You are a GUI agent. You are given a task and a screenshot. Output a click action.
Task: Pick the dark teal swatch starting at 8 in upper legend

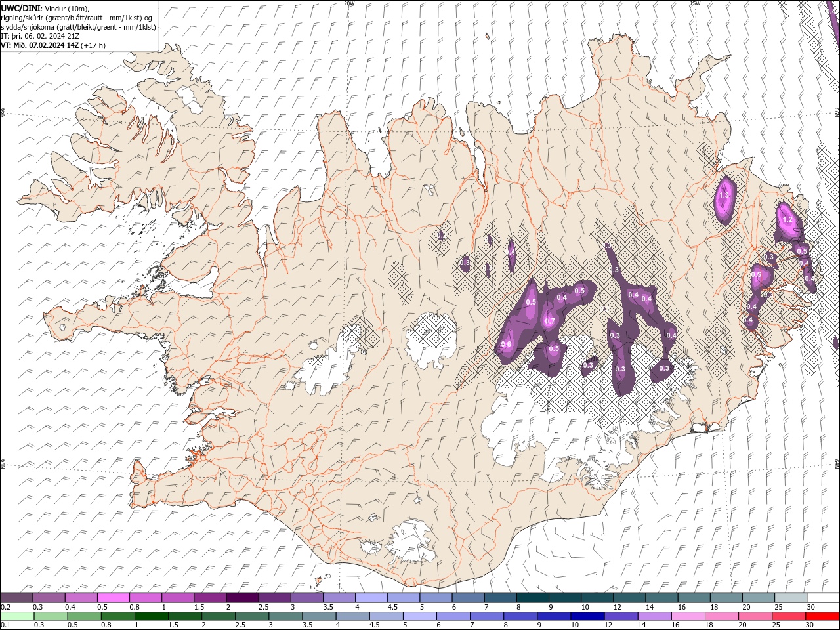(x=532, y=598)
